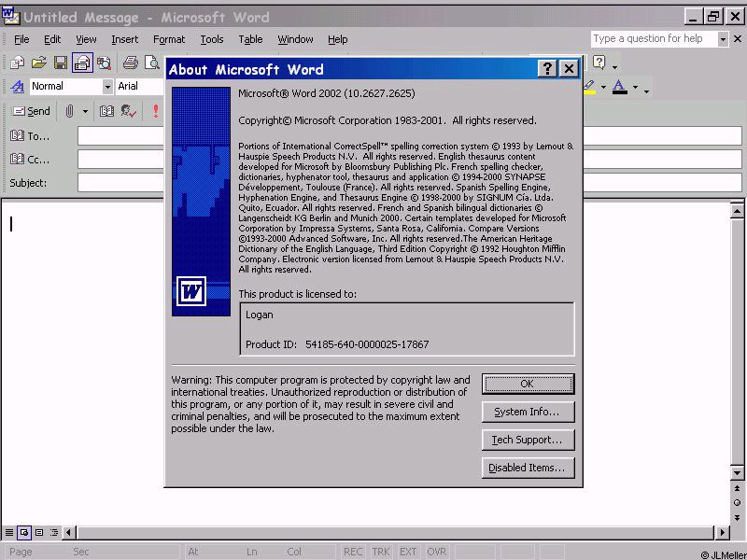Open Print Preview icon

click(152, 63)
